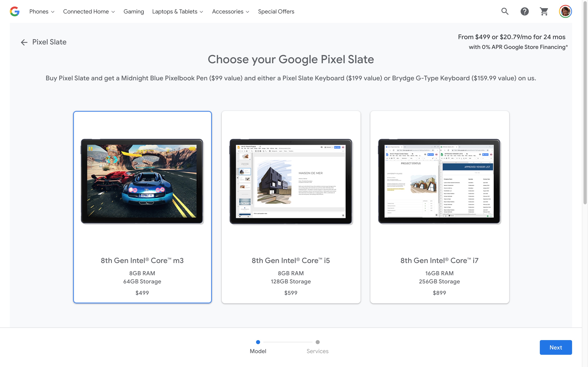Expand the Connected Home dropdown menu
The width and height of the screenshot is (588, 367).
(89, 11)
